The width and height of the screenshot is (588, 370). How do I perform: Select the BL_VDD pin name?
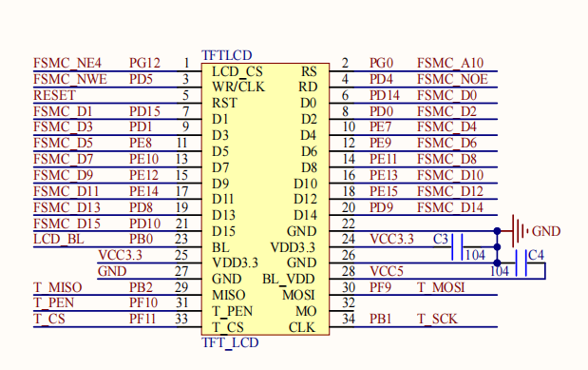(x=289, y=279)
